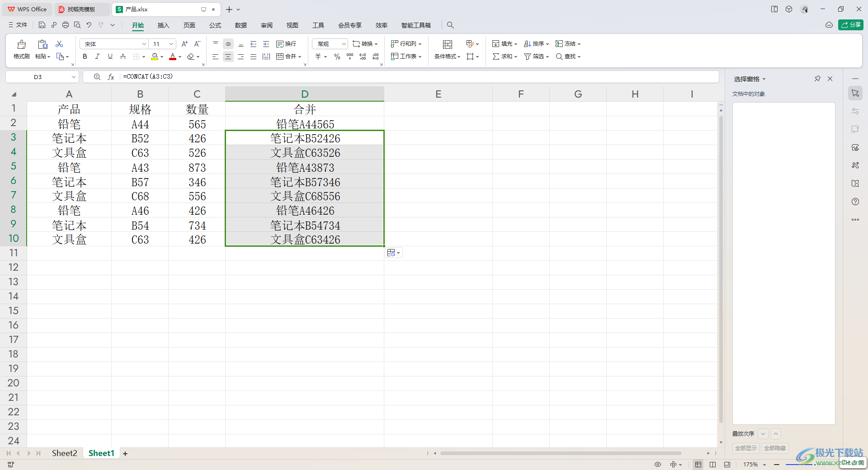Pin the 选择窗格 side panel
This screenshot has height=470, width=868.
tap(817, 79)
